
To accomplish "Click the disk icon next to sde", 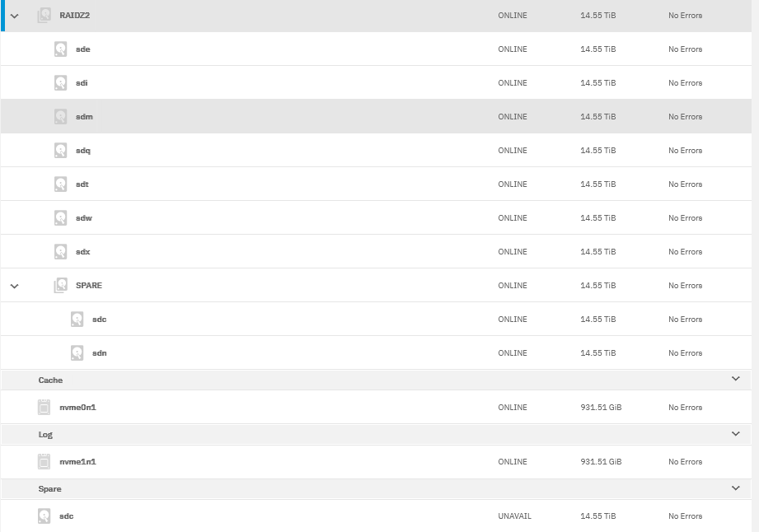I will point(60,49).
